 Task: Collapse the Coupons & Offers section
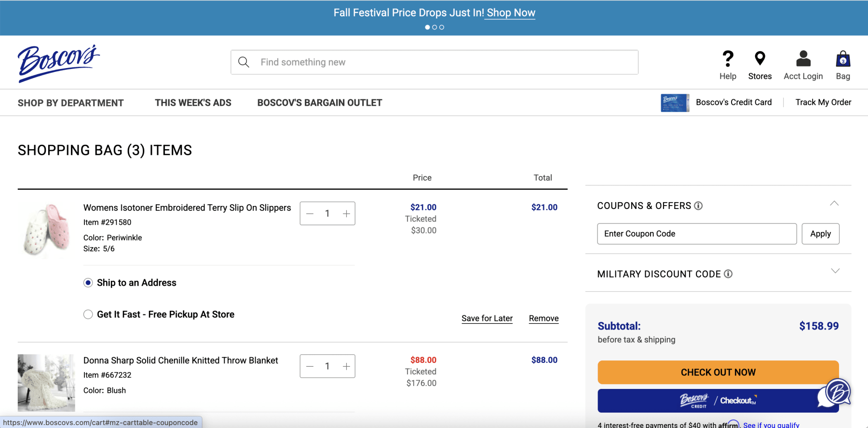click(x=834, y=204)
